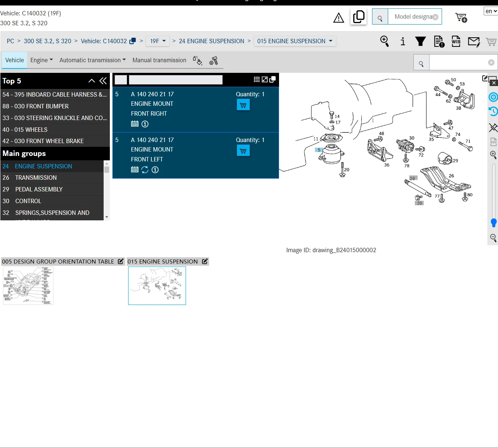Click the history clock icon beside drawing

(x=493, y=111)
